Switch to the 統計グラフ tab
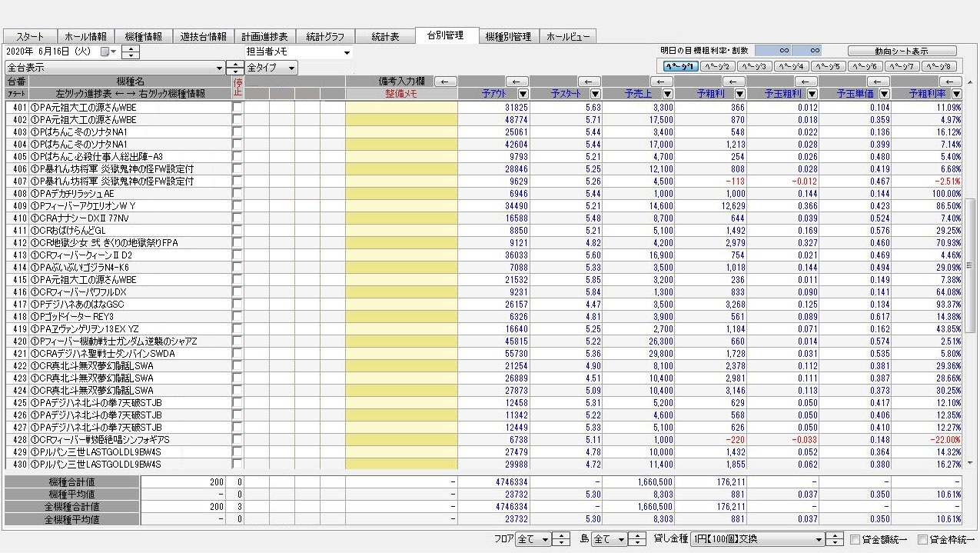The image size is (980, 553). click(325, 36)
